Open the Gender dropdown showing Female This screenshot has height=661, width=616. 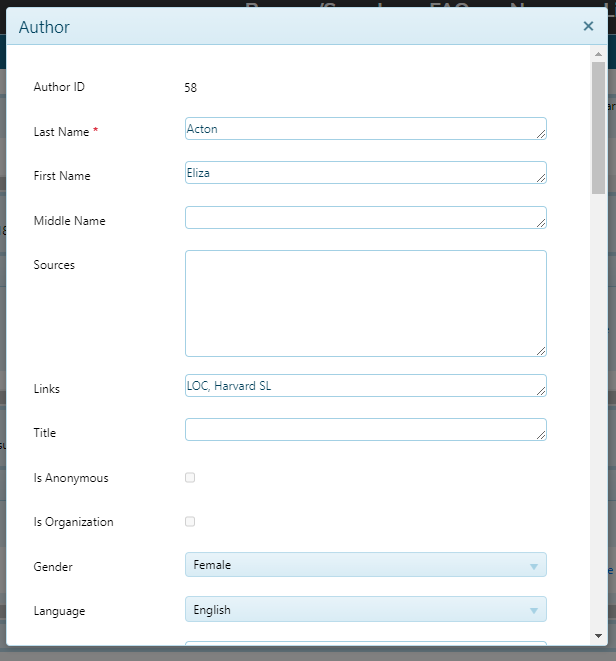[365, 565]
